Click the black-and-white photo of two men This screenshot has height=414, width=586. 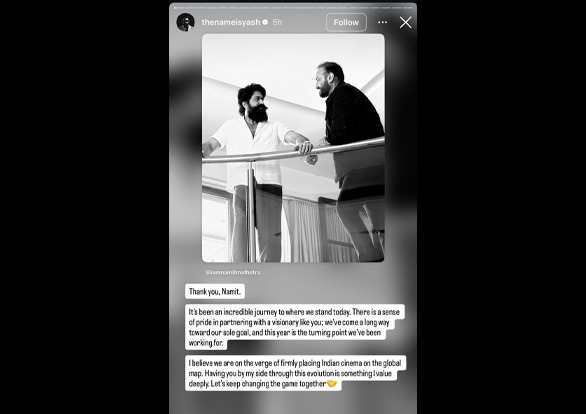(293, 148)
